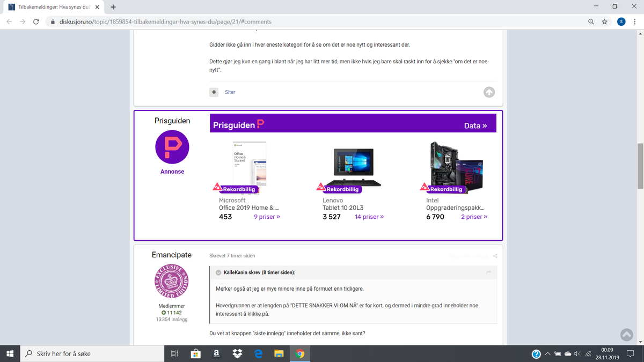644x362 pixels.
Task: Open the Chrome zoom magnifier icon
Action: (x=591, y=21)
